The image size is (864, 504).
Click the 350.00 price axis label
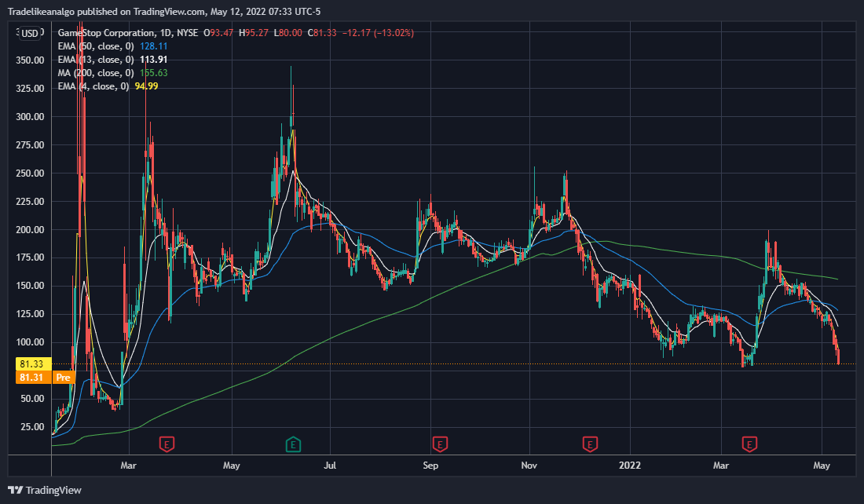pyautogui.click(x=31, y=60)
